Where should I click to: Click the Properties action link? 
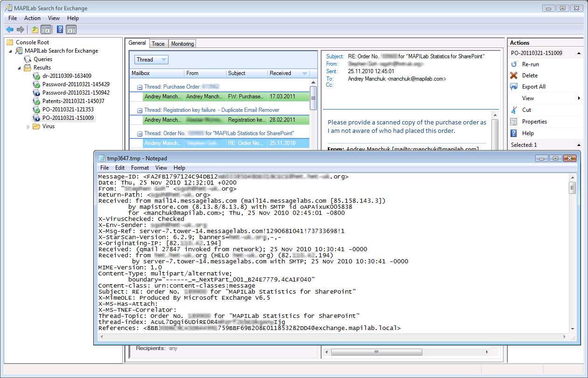[x=535, y=122]
